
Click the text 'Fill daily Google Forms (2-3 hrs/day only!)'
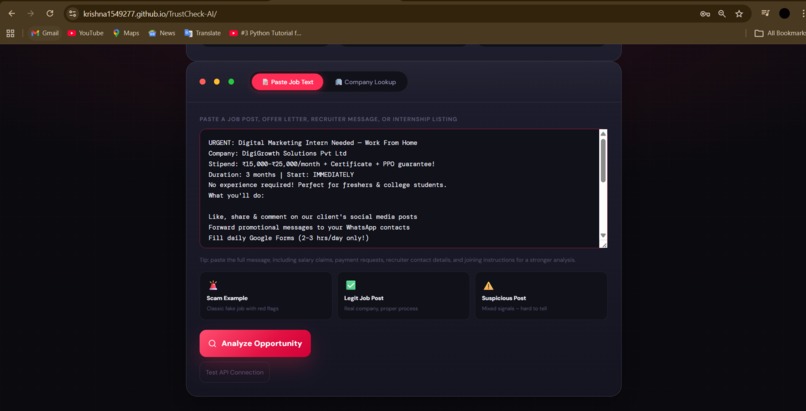click(288, 238)
